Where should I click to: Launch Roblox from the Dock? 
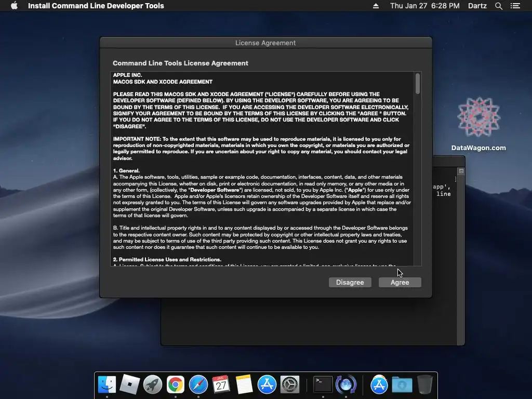tap(130, 384)
